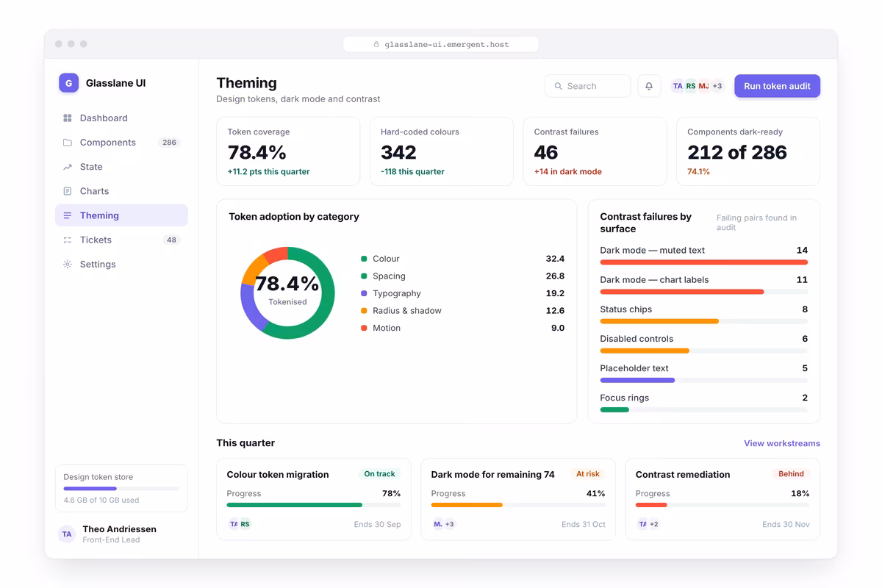The width and height of the screenshot is (882, 588).
Task: Click the On track status chip
Action: pos(379,474)
